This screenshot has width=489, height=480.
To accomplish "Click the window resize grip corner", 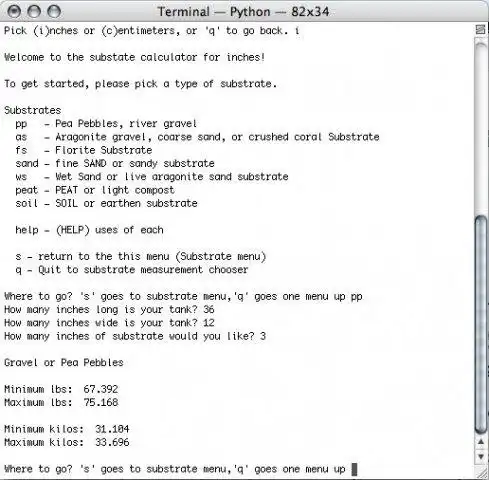I will click(482, 473).
